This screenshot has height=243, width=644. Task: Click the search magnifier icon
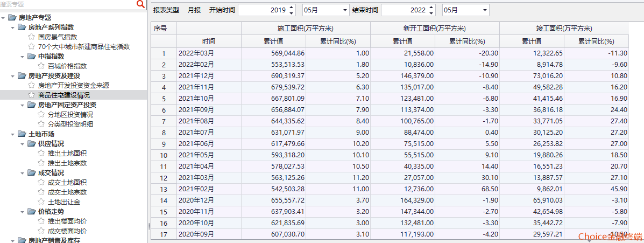pos(140,4)
